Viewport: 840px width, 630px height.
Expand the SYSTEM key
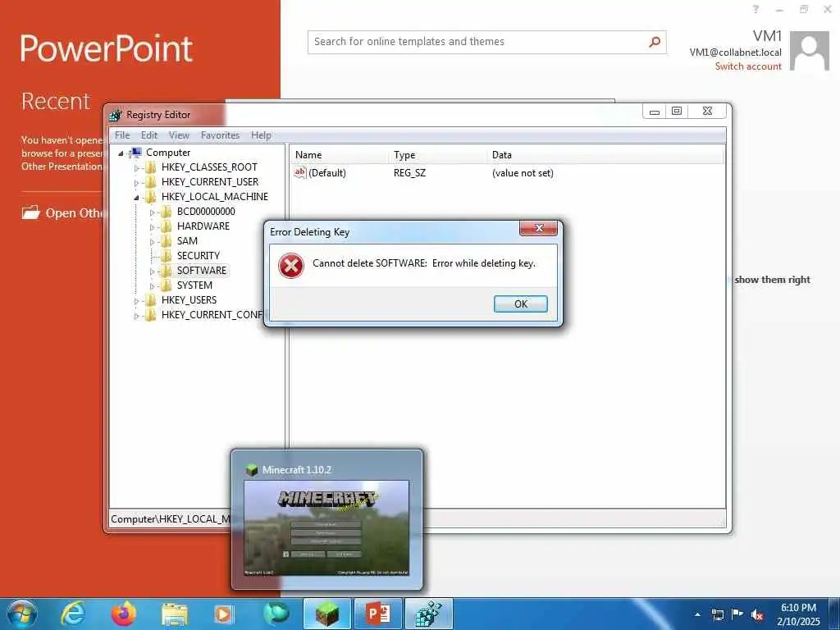pos(152,286)
